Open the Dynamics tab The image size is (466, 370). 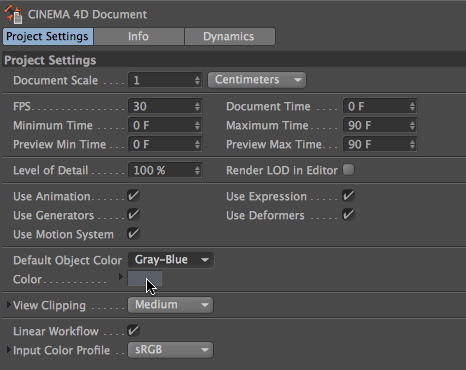(230, 36)
